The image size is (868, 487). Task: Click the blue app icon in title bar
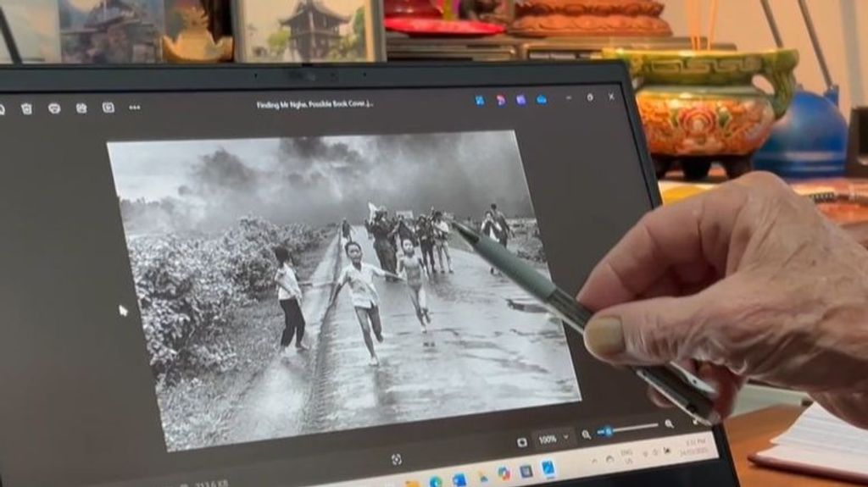coord(480,100)
